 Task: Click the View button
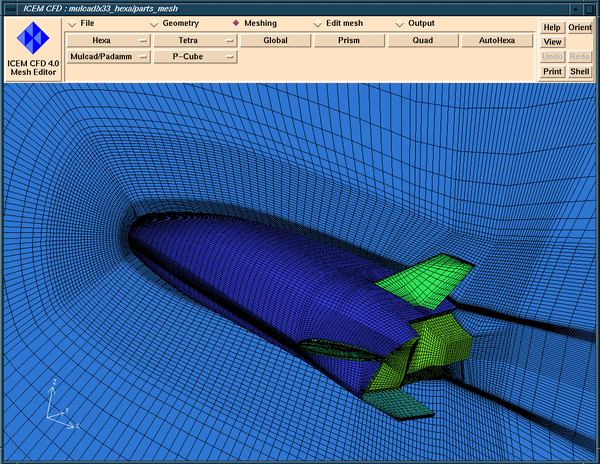552,42
